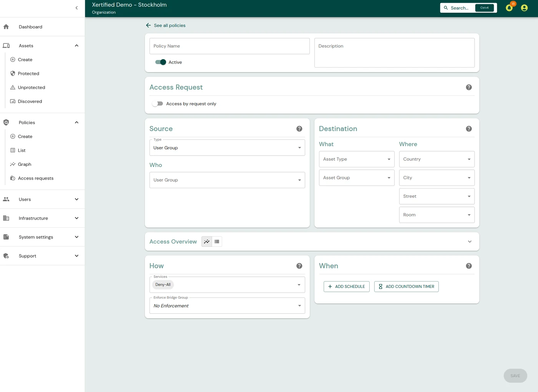
Task: Collapse the sidebar with the chevron icon
Action: (x=76, y=8)
